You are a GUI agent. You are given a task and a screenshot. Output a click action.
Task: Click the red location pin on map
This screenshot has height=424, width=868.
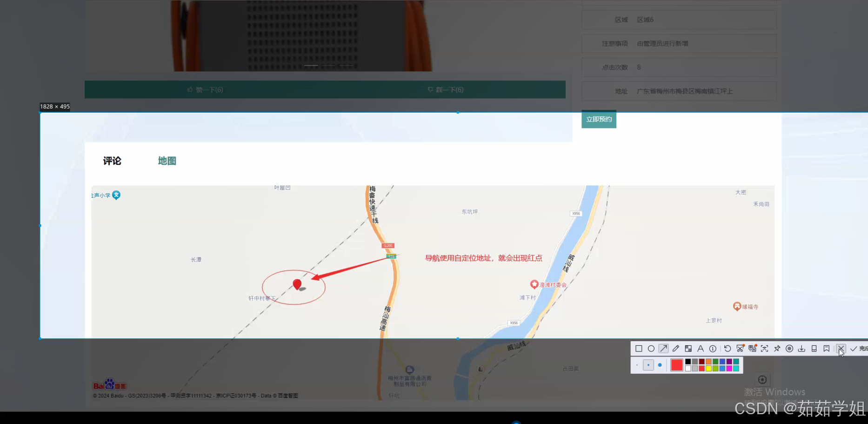[x=297, y=284]
